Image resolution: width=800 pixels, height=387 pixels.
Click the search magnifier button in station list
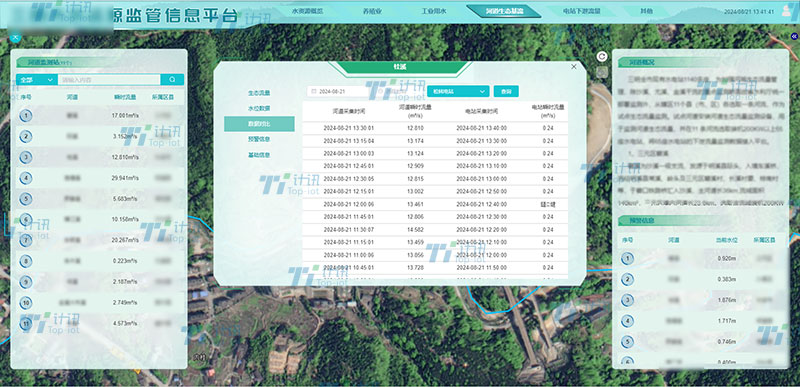click(172, 80)
